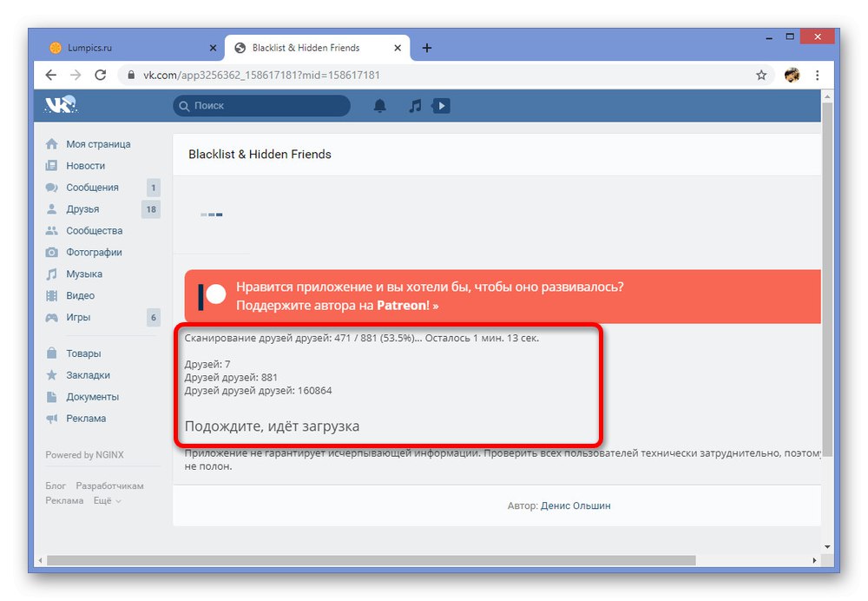Open the Реклама footer link
Image resolution: width=868 pixels, height=601 pixels.
point(64,501)
